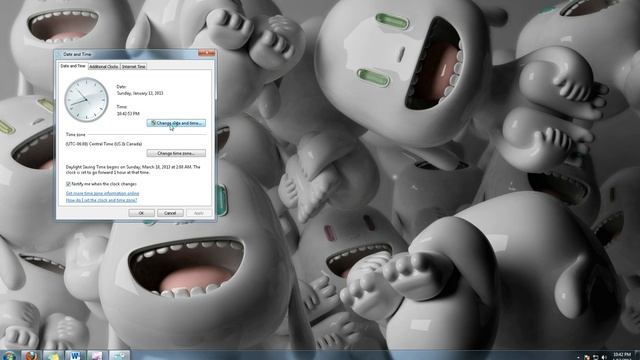
Task: Open Get more time zone information online link
Action: (102, 193)
